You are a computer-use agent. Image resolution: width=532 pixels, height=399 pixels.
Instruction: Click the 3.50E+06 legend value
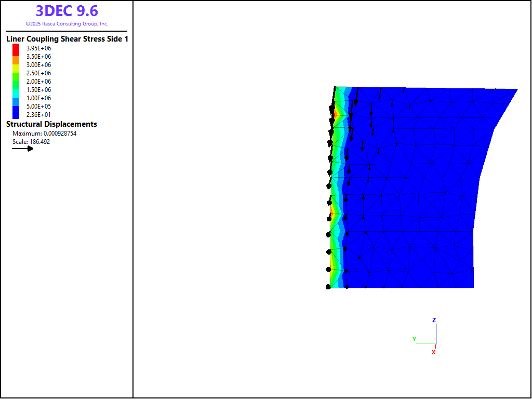click(x=38, y=57)
